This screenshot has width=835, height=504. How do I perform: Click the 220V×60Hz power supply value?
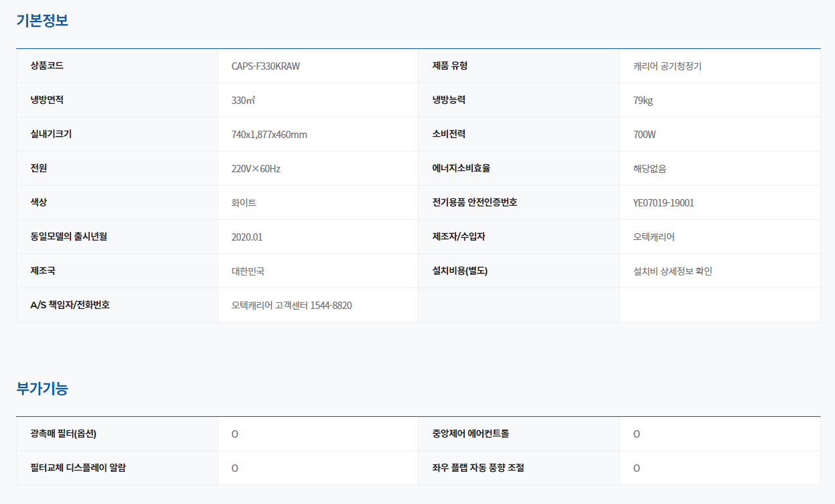pyautogui.click(x=256, y=169)
